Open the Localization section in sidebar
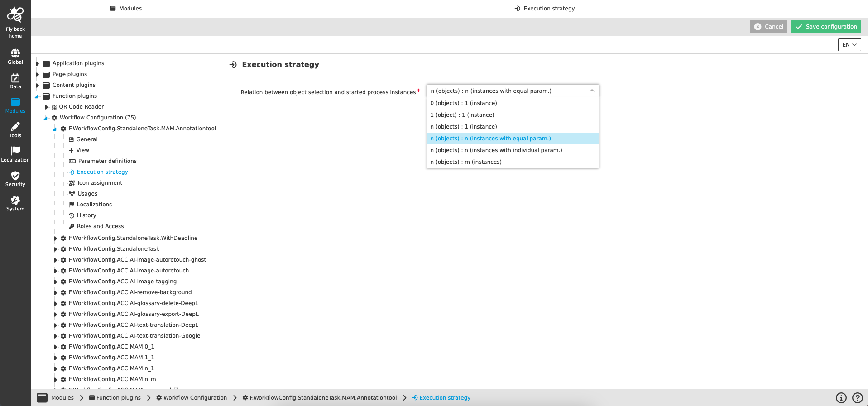Image resolution: width=868 pixels, height=406 pixels. coord(15,154)
